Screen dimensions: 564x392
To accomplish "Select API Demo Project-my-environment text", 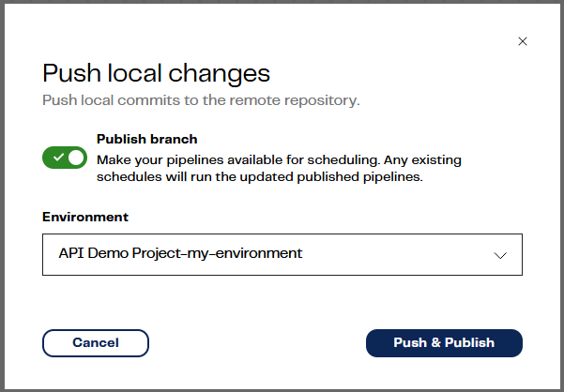I will 180,253.
